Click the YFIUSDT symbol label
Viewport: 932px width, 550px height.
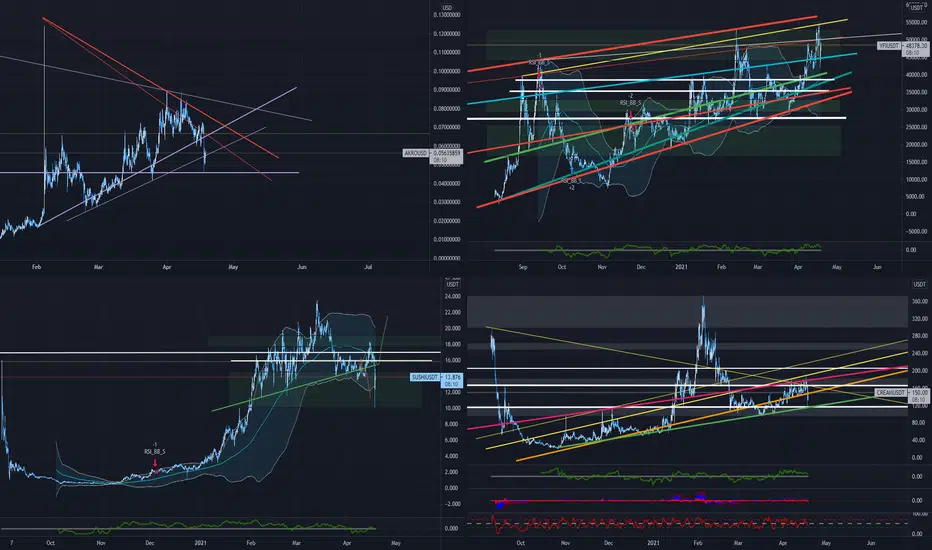pos(889,46)
